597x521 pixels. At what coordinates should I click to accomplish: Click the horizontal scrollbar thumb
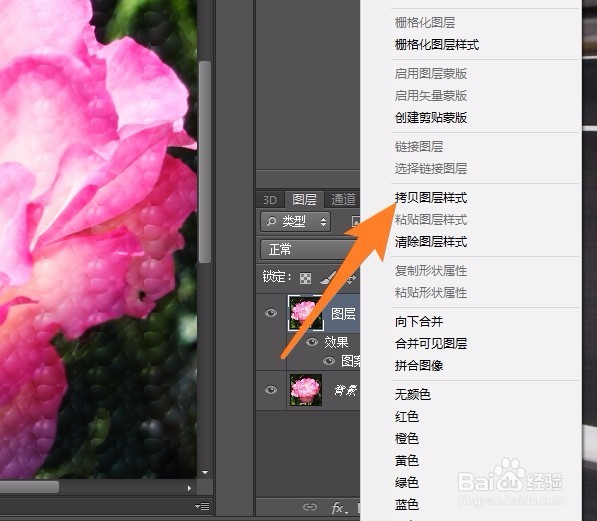[x=29, y=487]
